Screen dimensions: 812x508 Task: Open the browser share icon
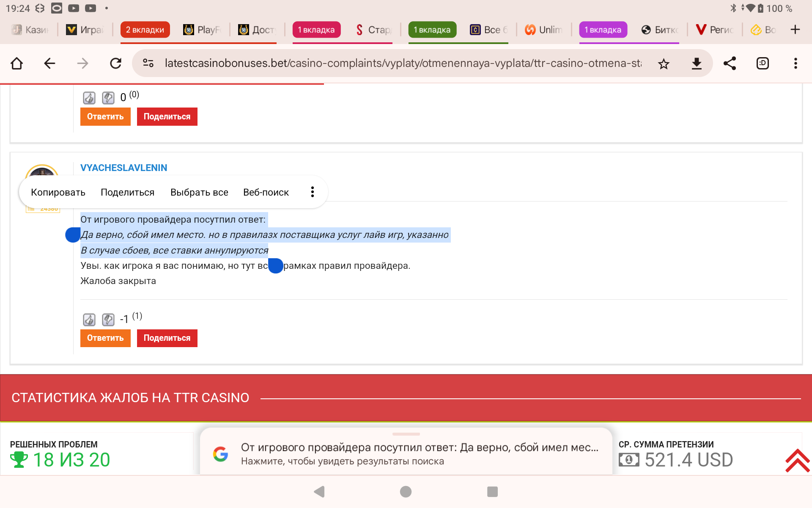pos(730,63)
